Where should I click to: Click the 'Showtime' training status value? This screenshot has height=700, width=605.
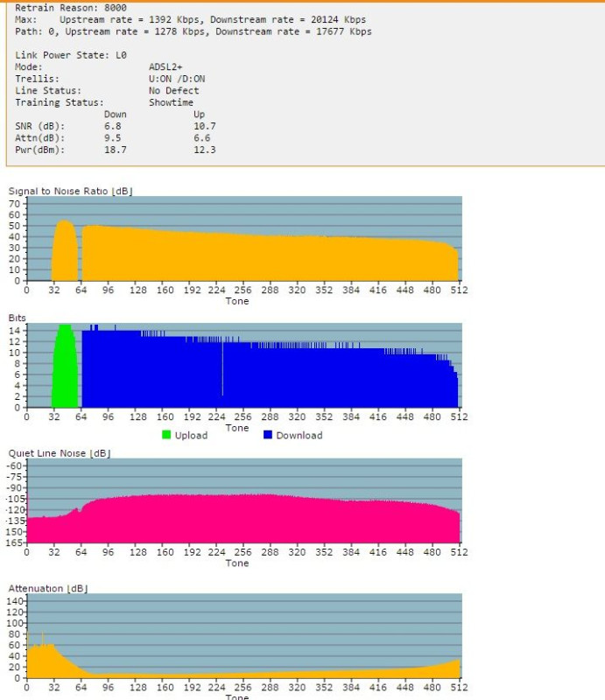point(171,102)
